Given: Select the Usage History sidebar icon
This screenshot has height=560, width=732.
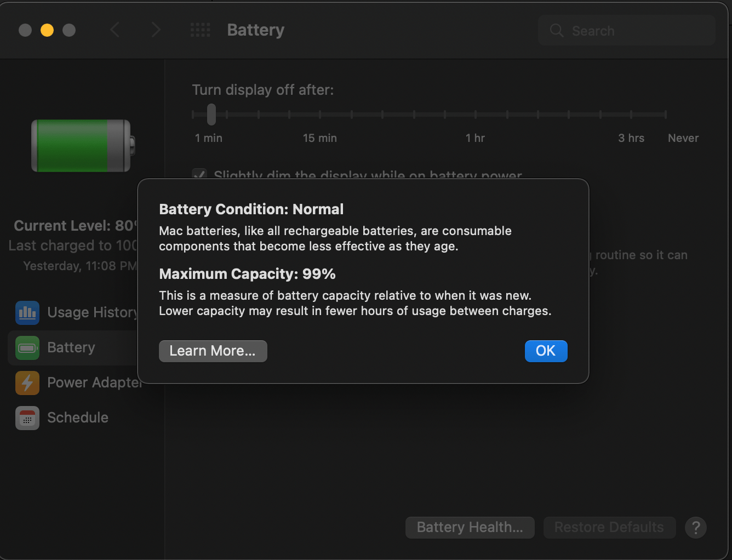Looking at the screenshot, I should (27, 312).
